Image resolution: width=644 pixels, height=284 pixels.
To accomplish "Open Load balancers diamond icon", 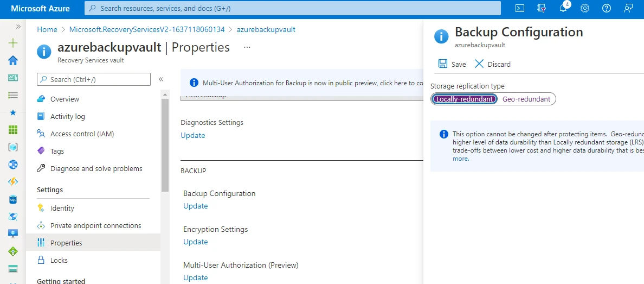I will pos(13,251).
